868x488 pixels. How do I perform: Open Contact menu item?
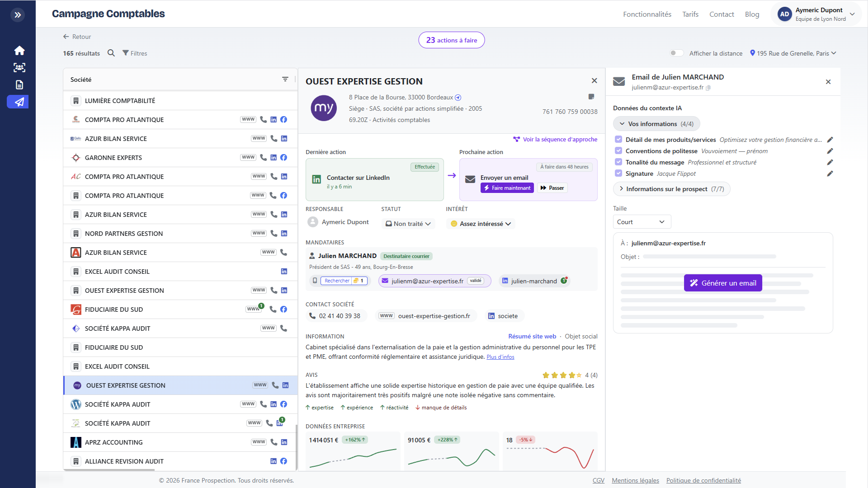point(722,14)
